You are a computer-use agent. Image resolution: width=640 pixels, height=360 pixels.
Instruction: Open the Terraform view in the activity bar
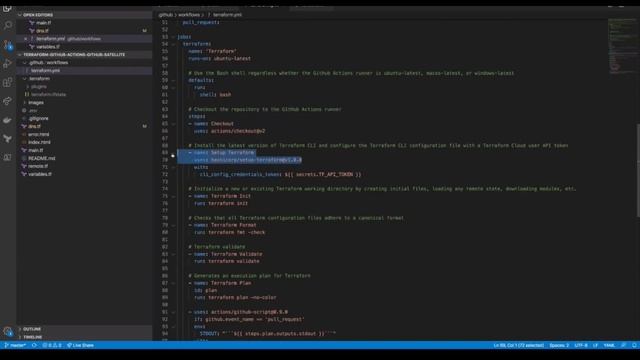point(8,139)
